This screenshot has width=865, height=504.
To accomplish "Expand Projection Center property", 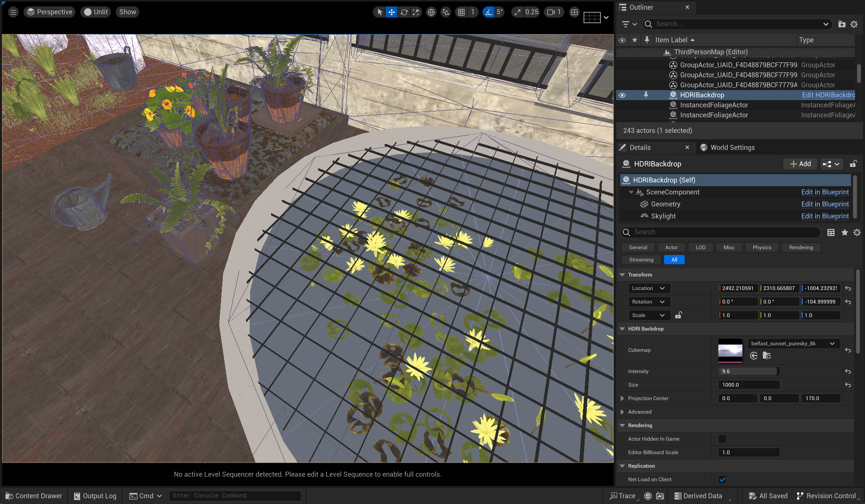I will coord(622,399).
